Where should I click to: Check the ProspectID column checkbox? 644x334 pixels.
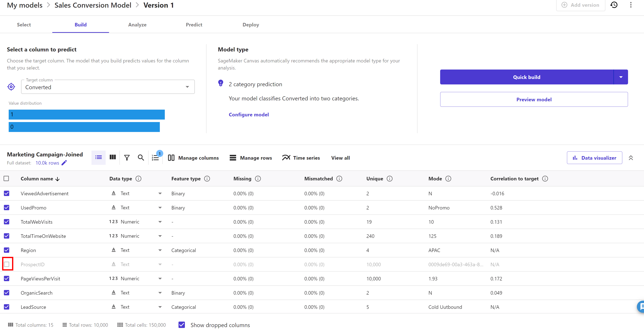click(7, 264)
